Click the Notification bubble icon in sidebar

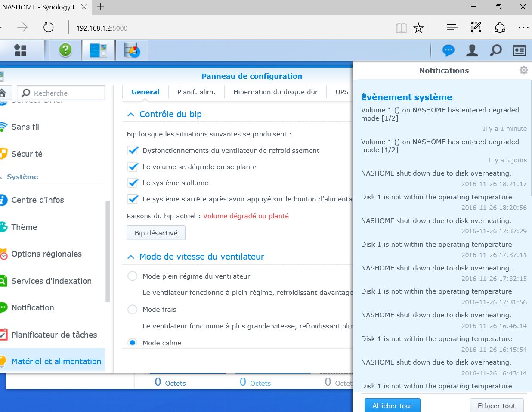(3, 308)
